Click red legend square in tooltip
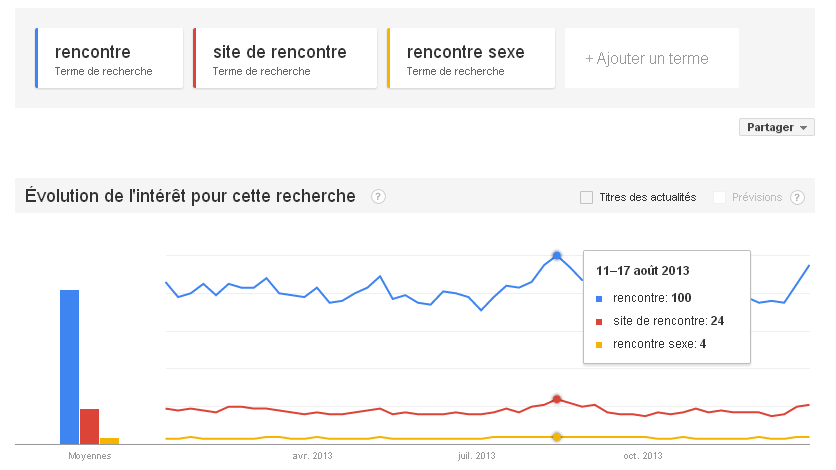Screen dimensions: 836x470 (599, 321)
